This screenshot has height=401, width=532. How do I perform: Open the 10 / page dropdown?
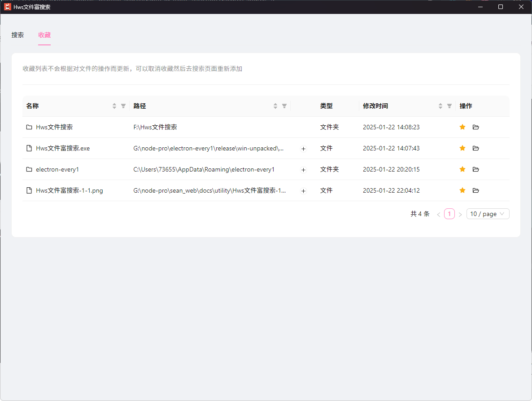[x=488, y=214]
